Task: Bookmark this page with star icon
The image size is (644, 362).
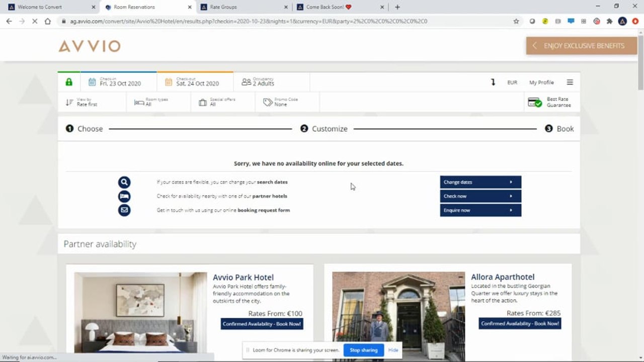Action: click(516, 21)
